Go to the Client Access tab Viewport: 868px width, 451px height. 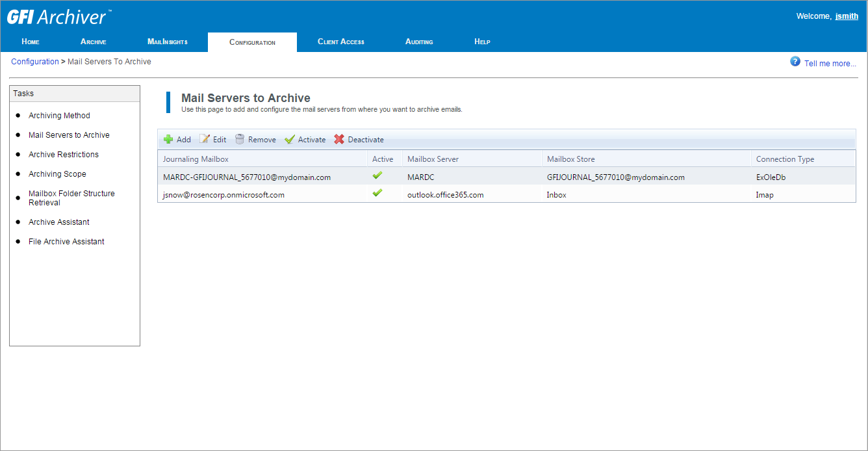(x=341, y=42)
